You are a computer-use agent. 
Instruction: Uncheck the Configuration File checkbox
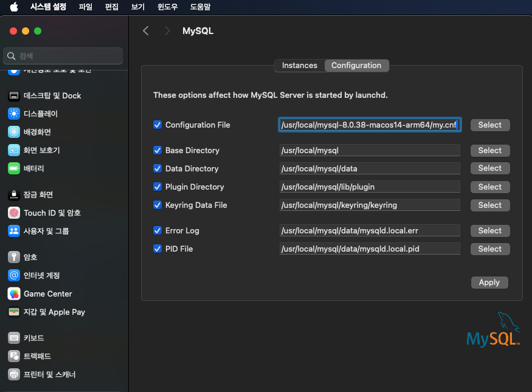click(x=157, y=125)
